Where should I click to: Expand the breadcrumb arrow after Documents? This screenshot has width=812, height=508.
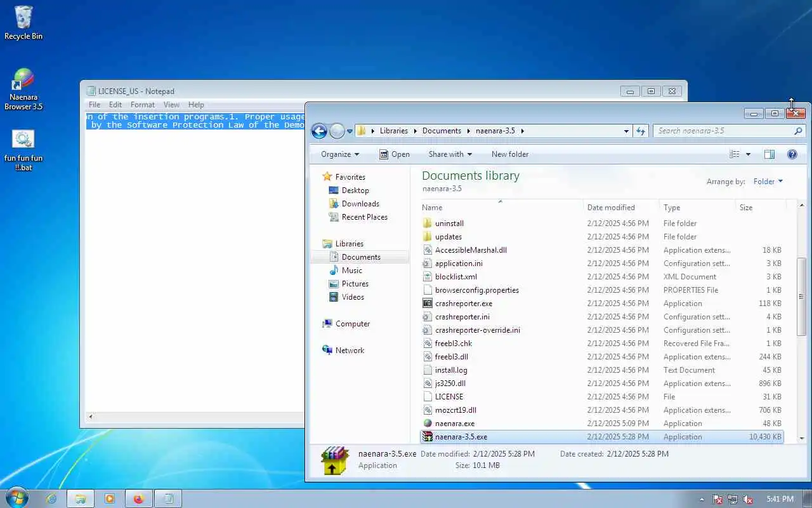469,131
